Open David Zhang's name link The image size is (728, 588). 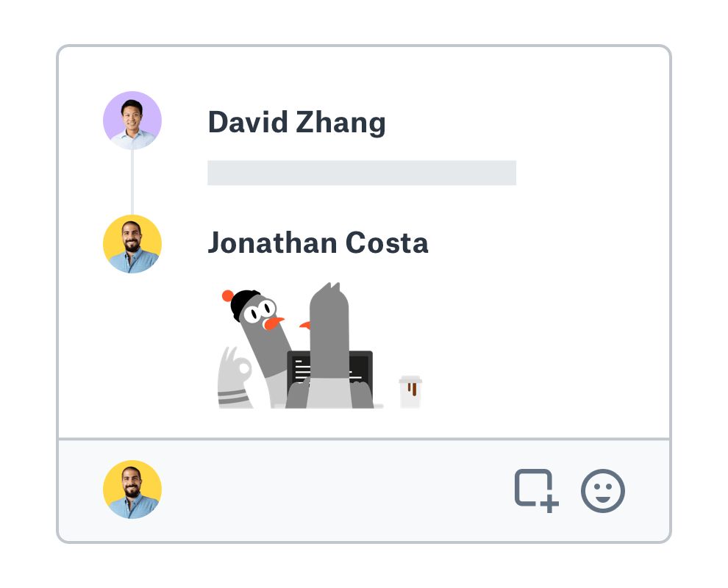[296, 122]
